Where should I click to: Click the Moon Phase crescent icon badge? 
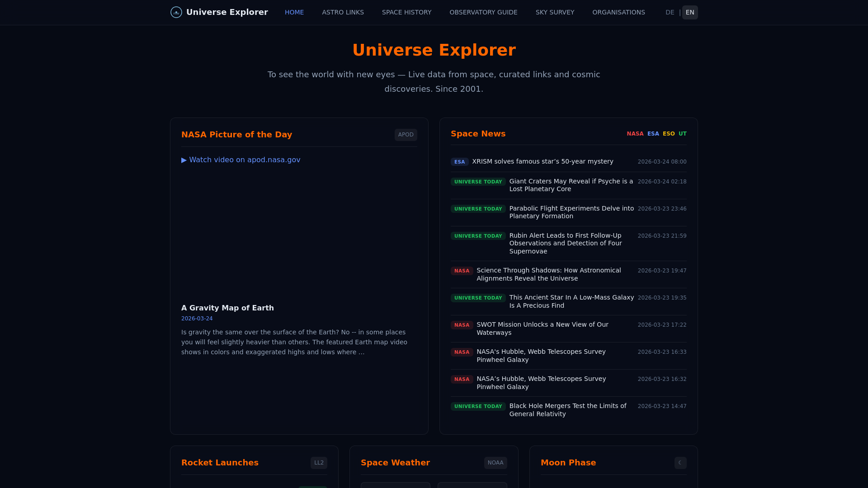point(680,463)
